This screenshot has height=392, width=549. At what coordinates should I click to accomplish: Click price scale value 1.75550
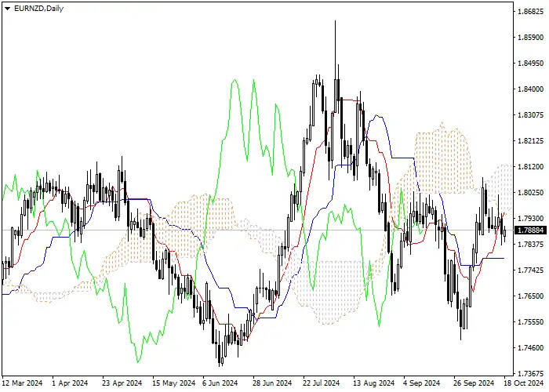(x=530, y=322)
